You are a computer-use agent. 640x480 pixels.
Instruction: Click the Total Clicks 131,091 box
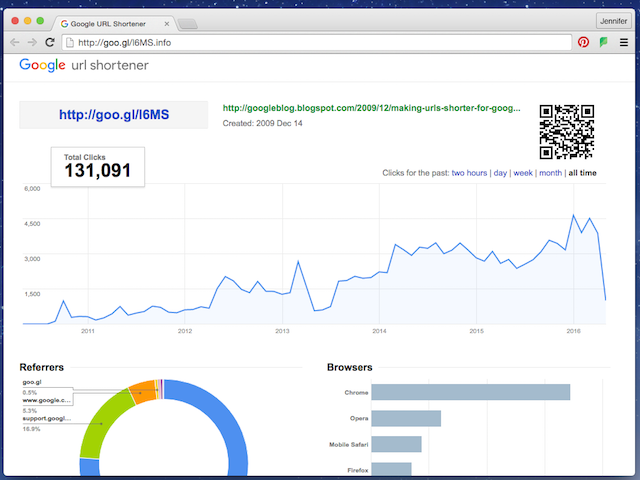point(98,167)
